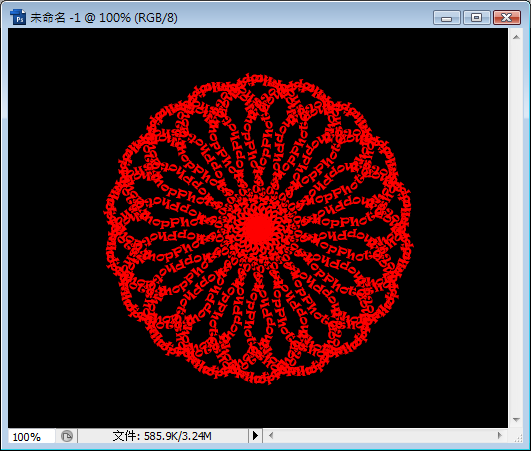Click the window resize grip at corner
Viewport: 531px width, 451px height.
[518, 438]
